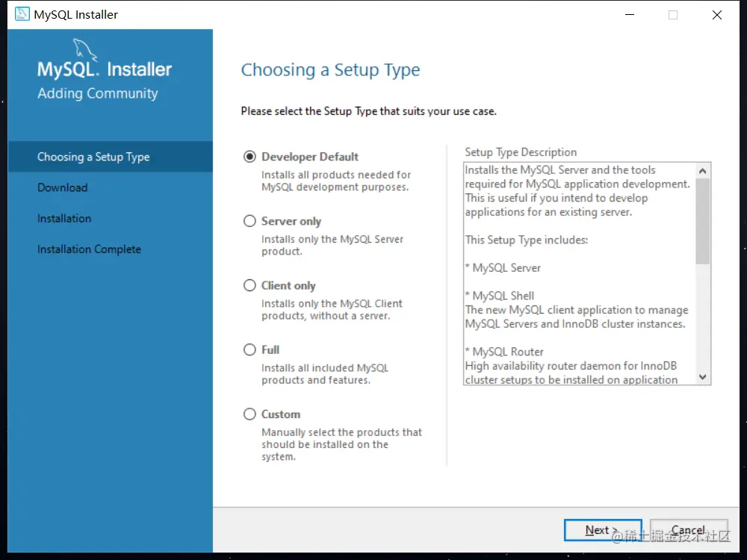747x560 pixels.
Task: Click 'Please select the Setup Type' instruction text
Action: [x=369, y=111]
